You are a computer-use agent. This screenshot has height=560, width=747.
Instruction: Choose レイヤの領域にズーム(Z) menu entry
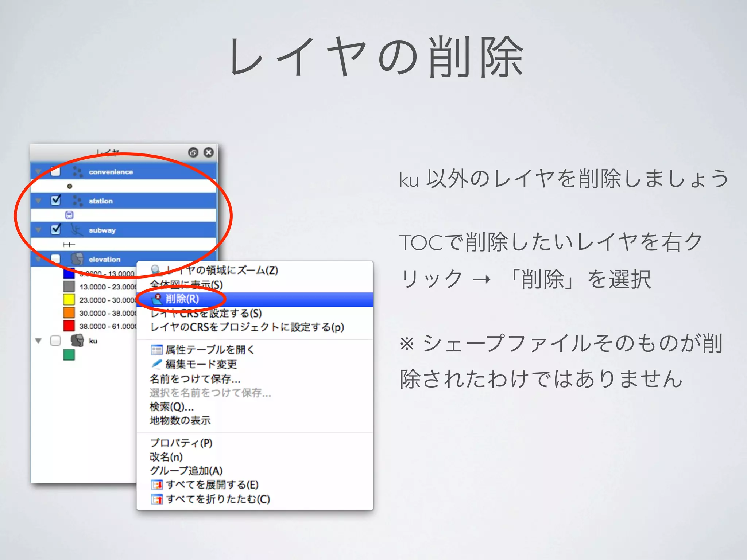tap(255, 270)
